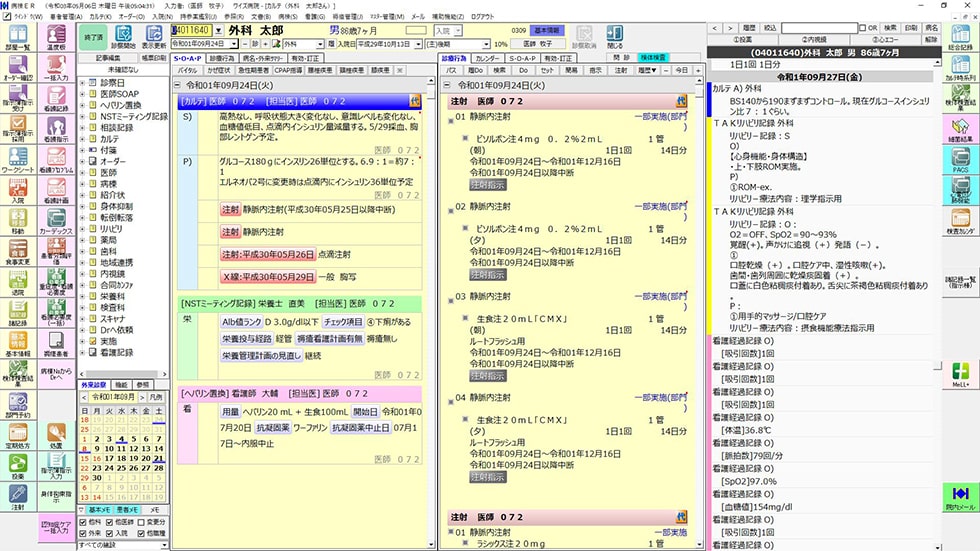The height and width of the screenshot is (551, 980).
Task: Toggle the 他医師 checkbox
Action: point(110,522)
